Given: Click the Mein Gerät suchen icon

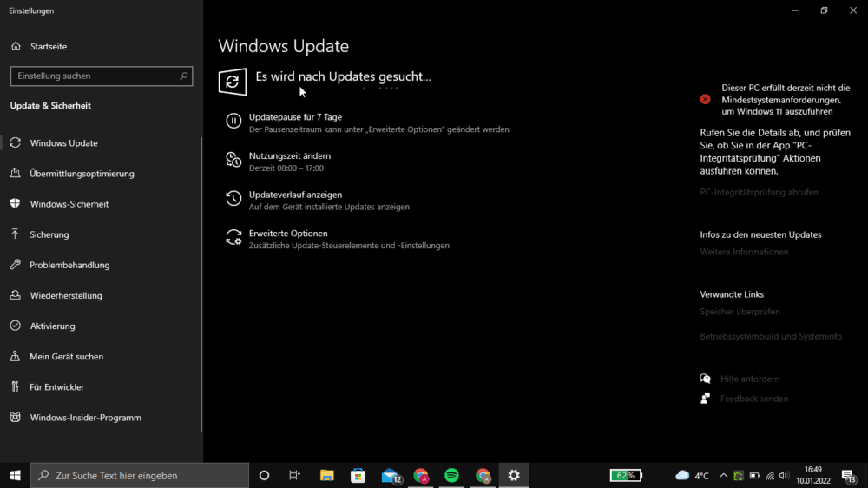Looking at the screenshot, I should (x=16, y=356).
